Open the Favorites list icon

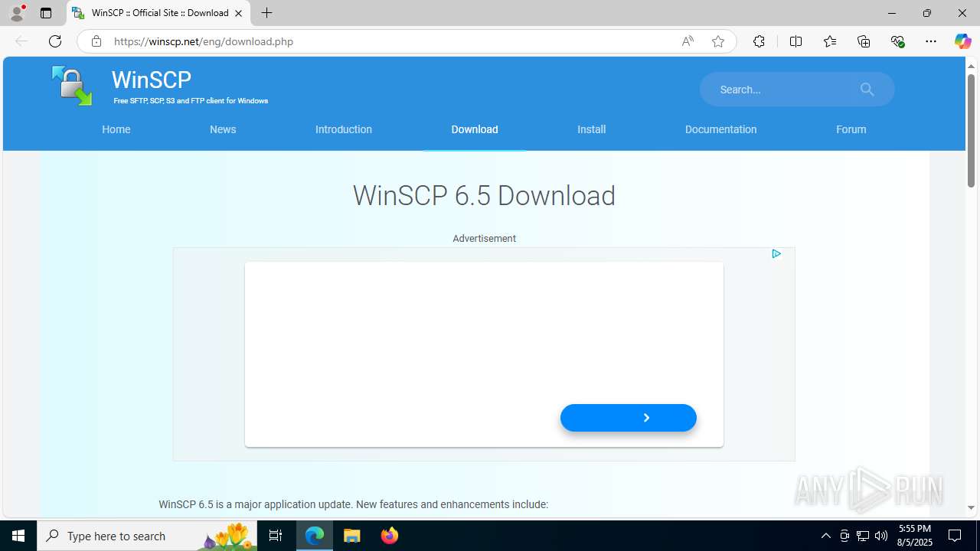830,41
